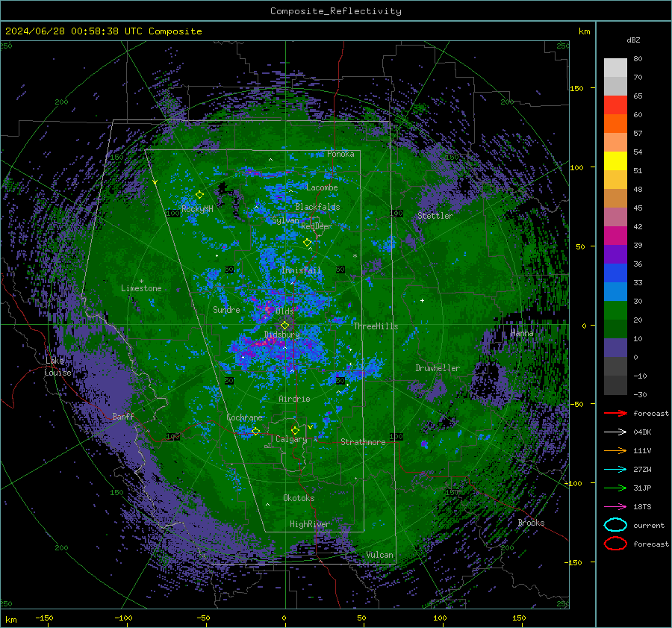Click the cyan 27ZW arrow in legend
Viewport: 672px width, 628px height.
(615, 470)
